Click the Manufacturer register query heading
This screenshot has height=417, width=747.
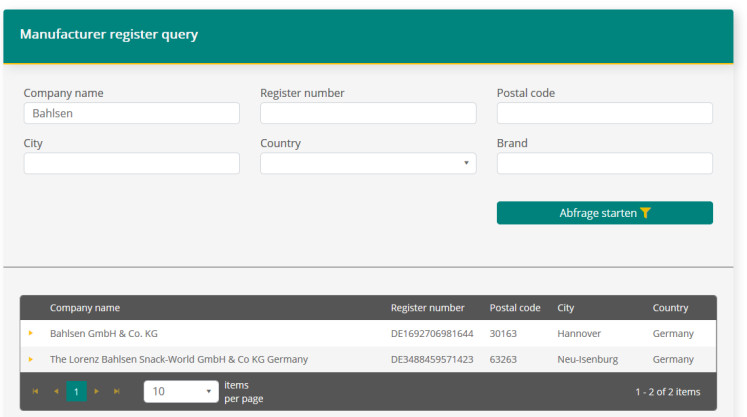(x=109, y=34)
